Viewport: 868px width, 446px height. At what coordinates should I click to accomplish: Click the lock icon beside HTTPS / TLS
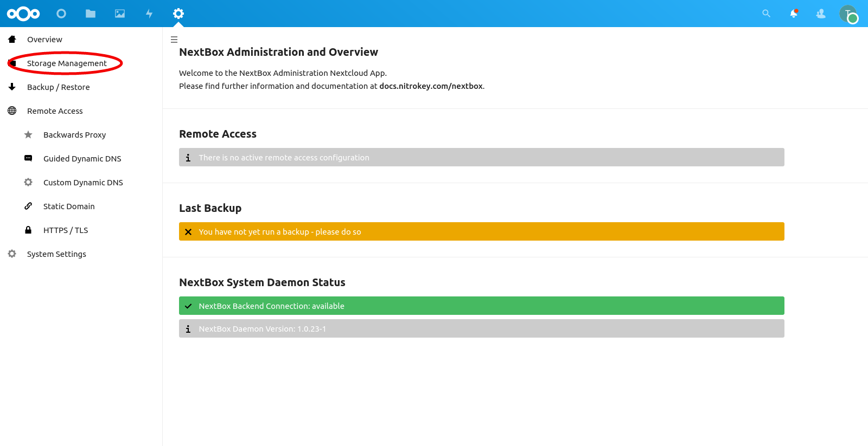(28, 230)
